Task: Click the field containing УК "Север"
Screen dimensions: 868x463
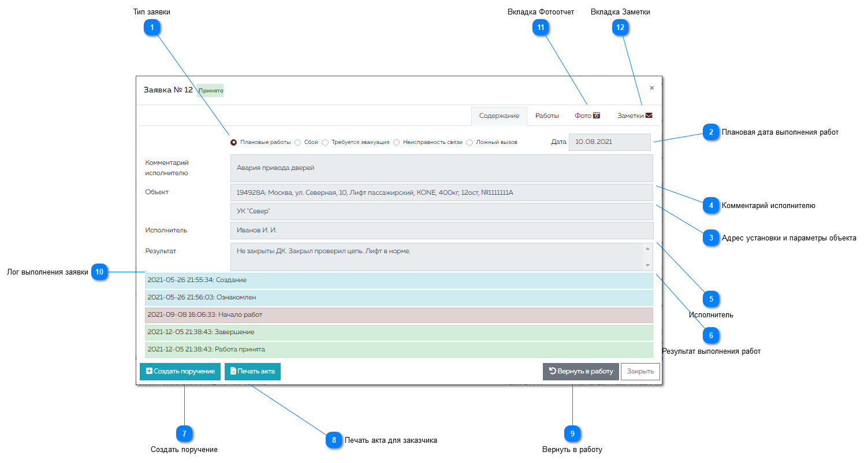Action: pos(442,211)
